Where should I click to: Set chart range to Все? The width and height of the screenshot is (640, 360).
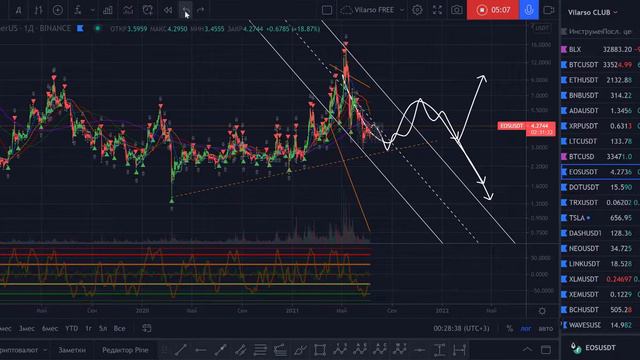pyautogui.click(x=119, y=328)
